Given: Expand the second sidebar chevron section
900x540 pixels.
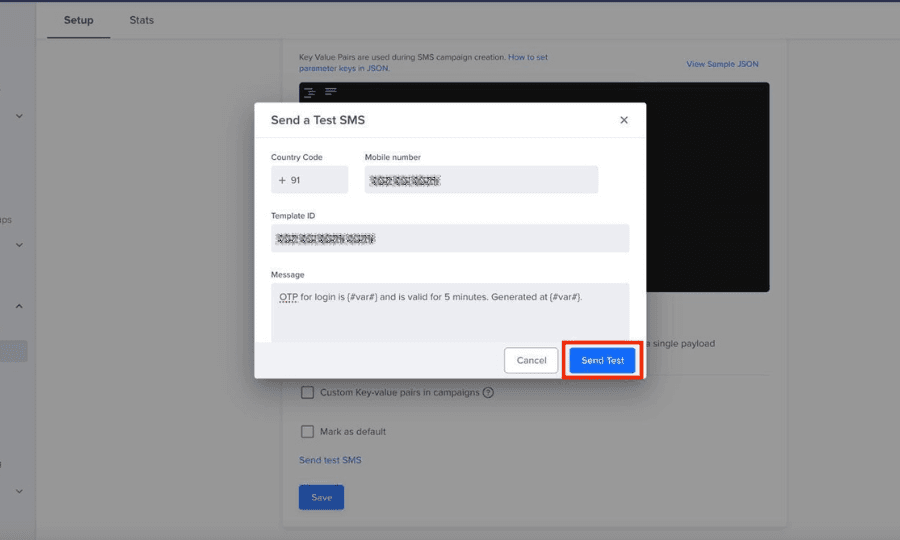Looking at the screenshot, I should 19,245.
